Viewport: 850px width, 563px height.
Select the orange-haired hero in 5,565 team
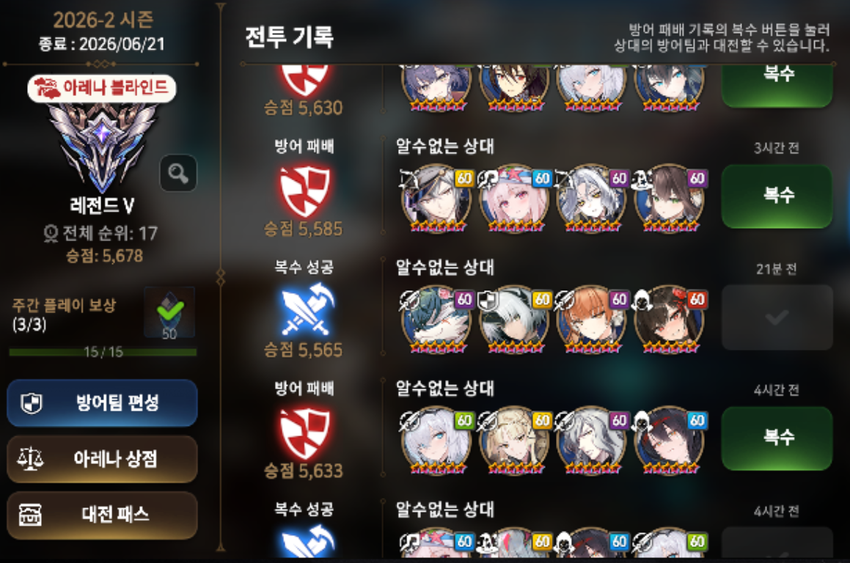click(x=591, y=320)
